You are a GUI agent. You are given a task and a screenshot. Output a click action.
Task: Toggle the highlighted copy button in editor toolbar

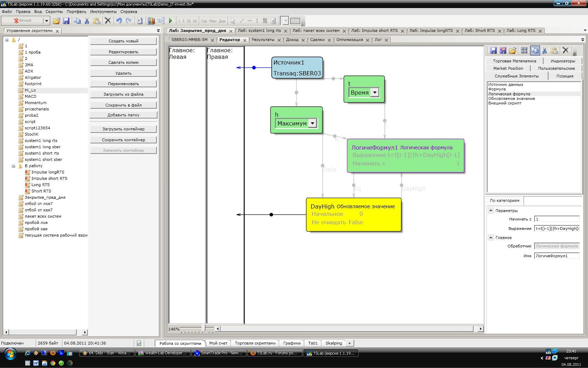tap(535, 51)
